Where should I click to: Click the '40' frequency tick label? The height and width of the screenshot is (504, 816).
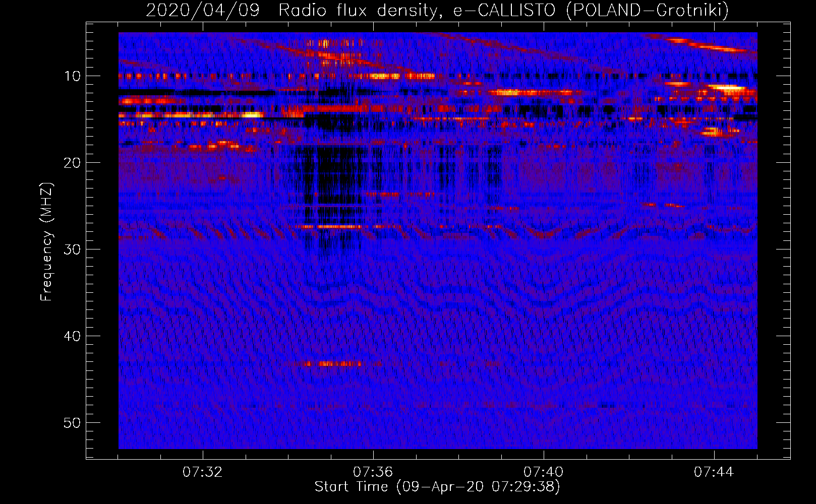pyautogui.click(x=73, y=336)
